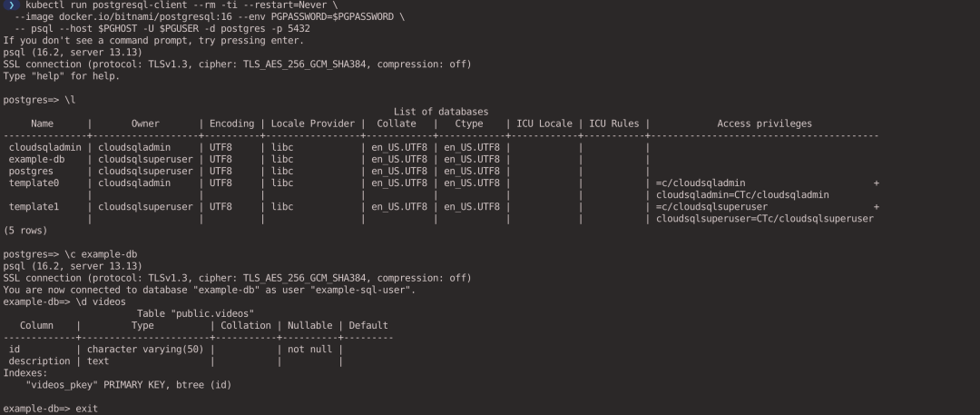Click the Owner column header
The height and width of the screenshot is (415, 980).
click(x=145, y=124)
